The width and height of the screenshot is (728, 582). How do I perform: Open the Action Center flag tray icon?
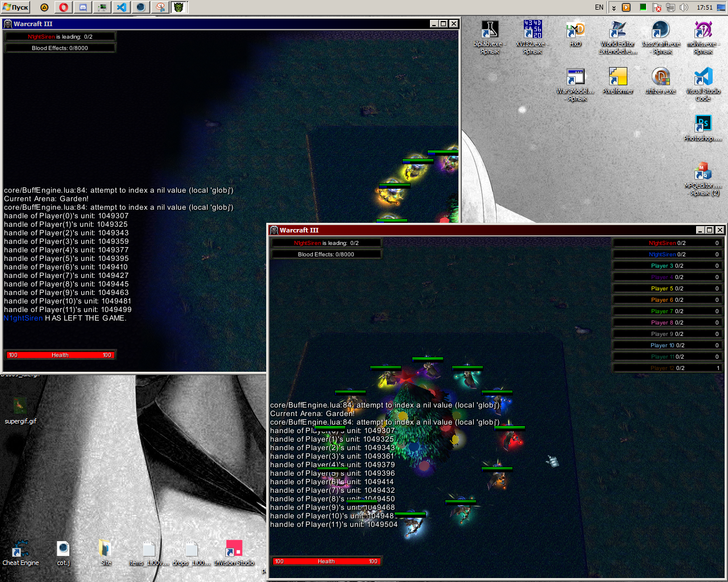[x=657, y=7]
